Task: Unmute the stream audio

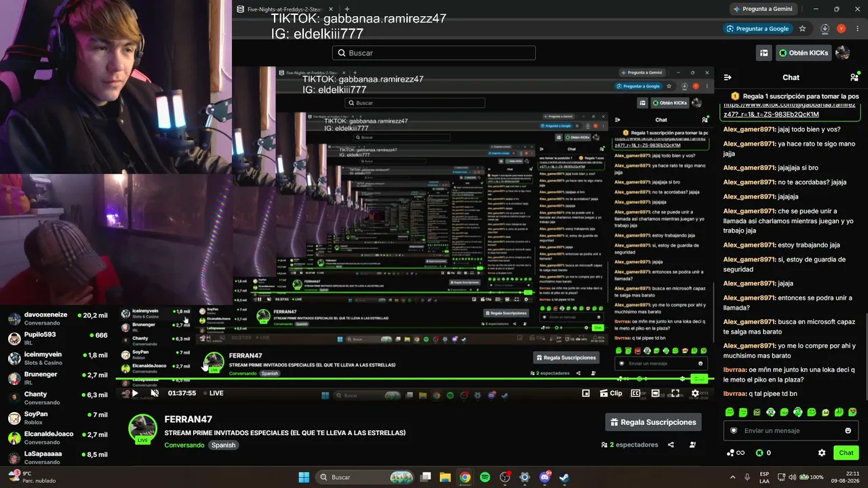Action: click(x=155, y=393)
